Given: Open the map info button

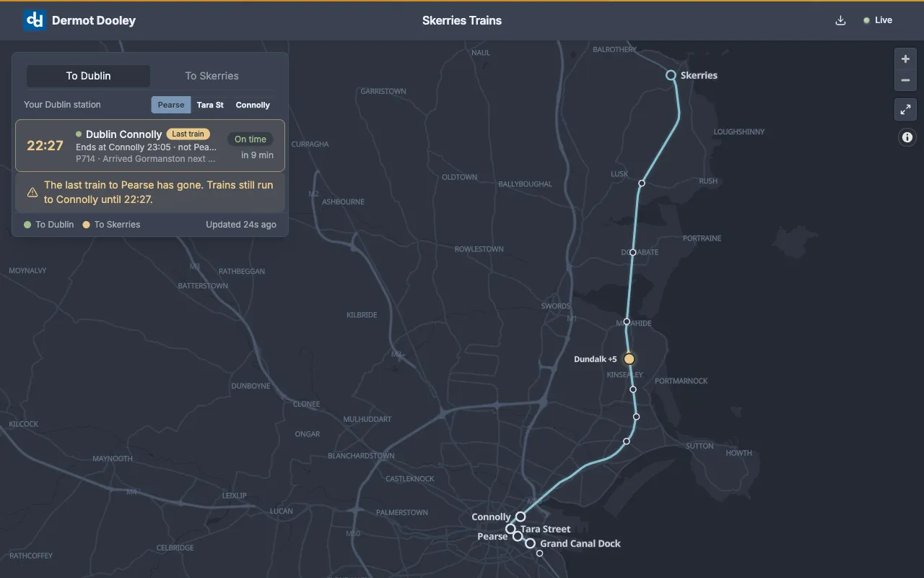Looking at the screenshot, I should pos(907,137).
